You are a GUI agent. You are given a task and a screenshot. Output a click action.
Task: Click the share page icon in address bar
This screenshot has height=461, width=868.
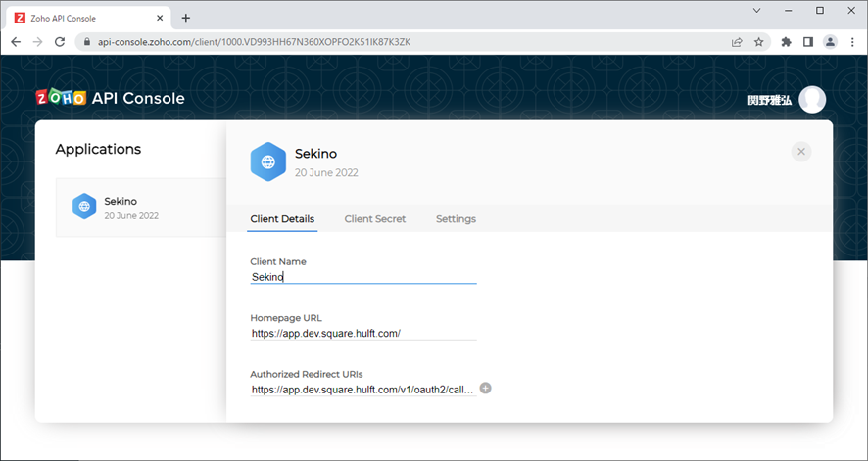pyautogui.click(x=737, y=42)
